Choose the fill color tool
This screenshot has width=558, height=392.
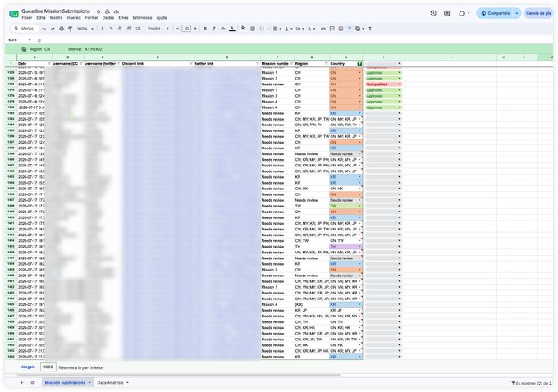coord(244,29)
